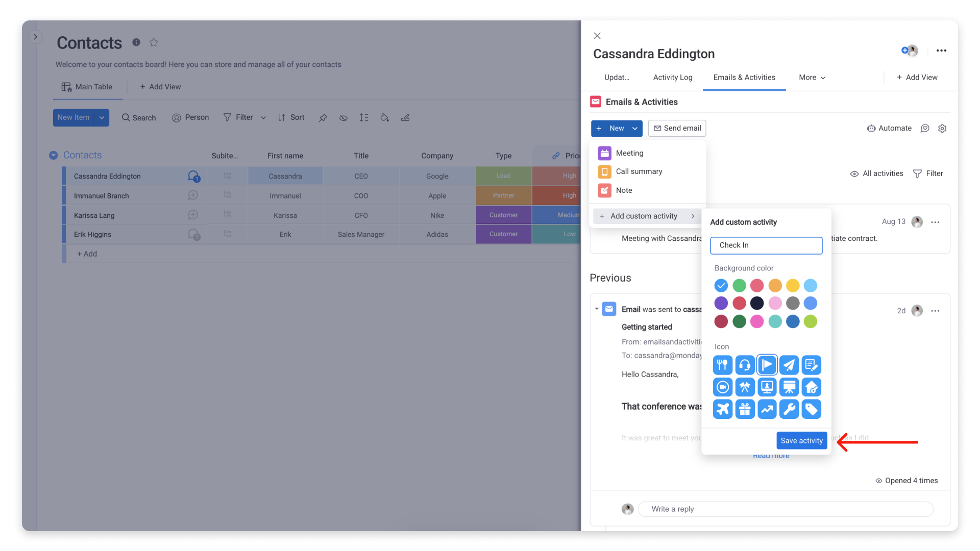
Task: Switch to the Updates tab
Action: click(x=617, y=78)
